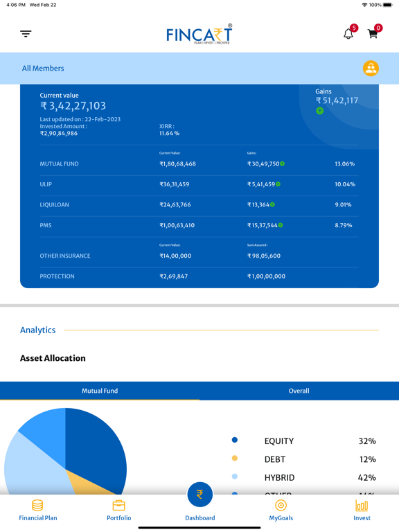Tap green indicator beside PMS gains
Screen dimensions: 399x532
click(x=281, y=225)
